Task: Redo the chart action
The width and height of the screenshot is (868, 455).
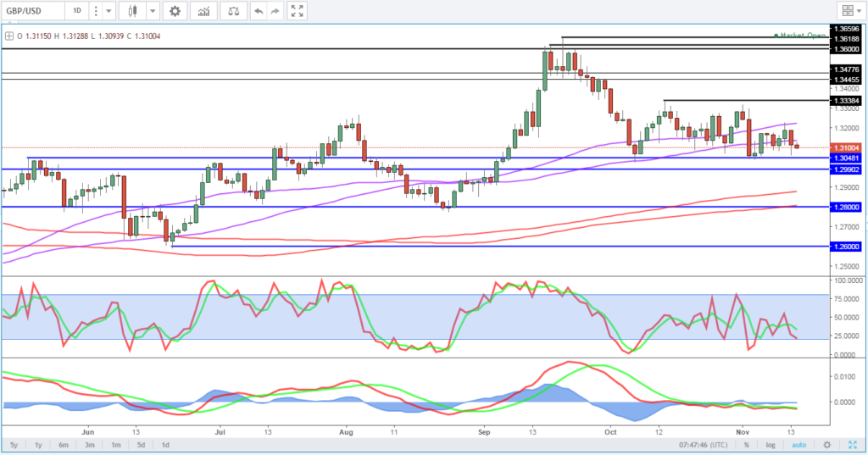Action: [x=275, y=10]
